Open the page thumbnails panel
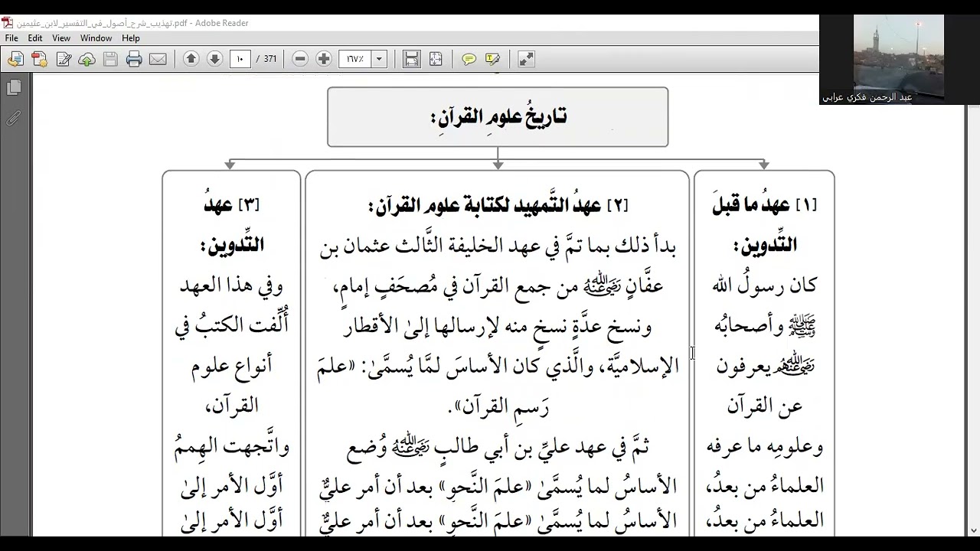 [13, 88]
